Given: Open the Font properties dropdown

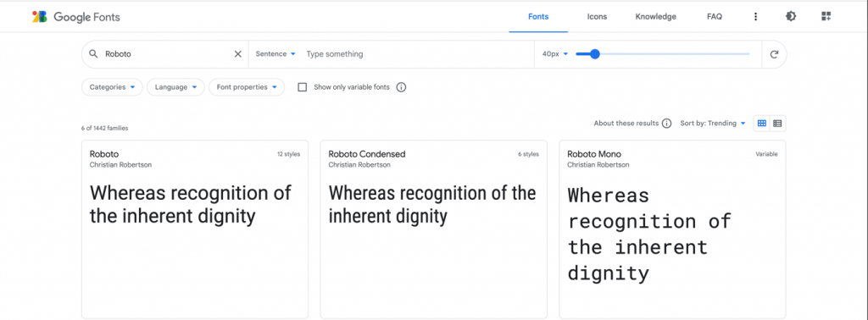Looking at the screenshot, I should click(247, 87).
